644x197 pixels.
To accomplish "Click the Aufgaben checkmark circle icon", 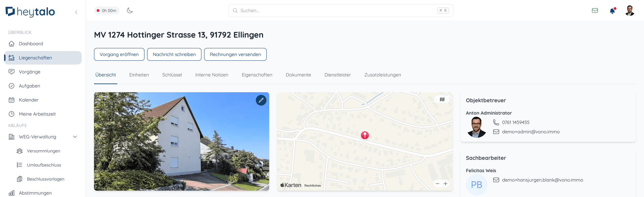I will coord(11,86).
